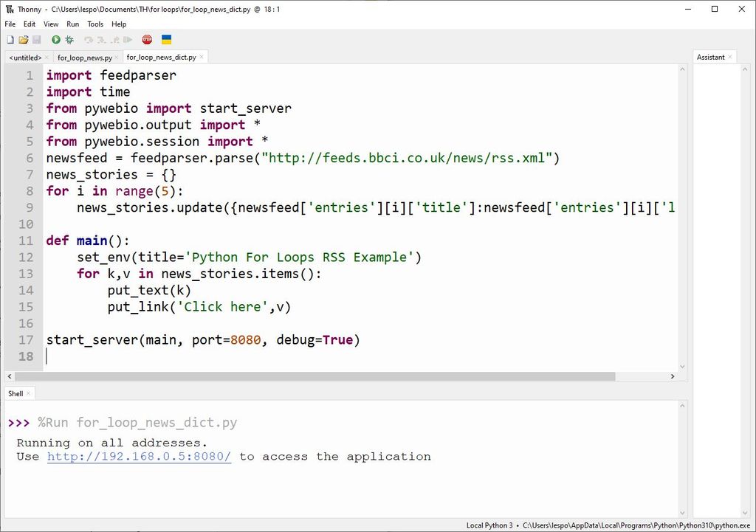Click the 'Click here' string in put_link
This screenshot has width=756, height=532.
[222, 306]
